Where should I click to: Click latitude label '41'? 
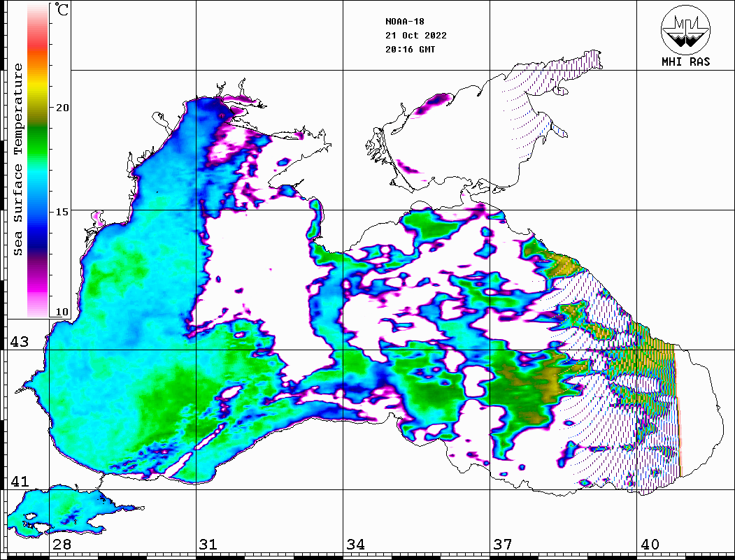click(19, 481)
